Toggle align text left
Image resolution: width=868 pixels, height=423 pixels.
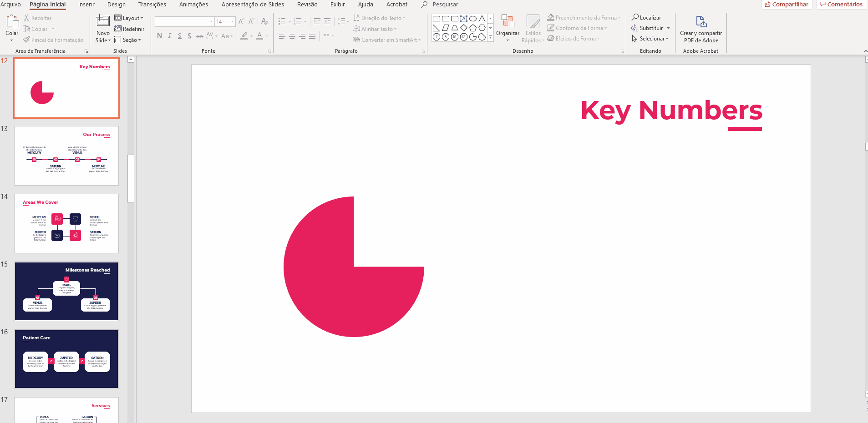coord(282,36)
